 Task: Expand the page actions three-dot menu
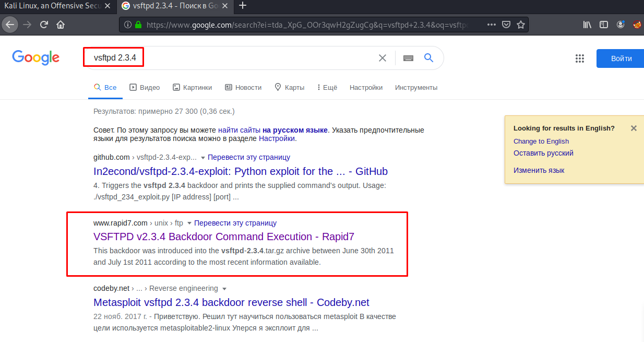[492, 25]
